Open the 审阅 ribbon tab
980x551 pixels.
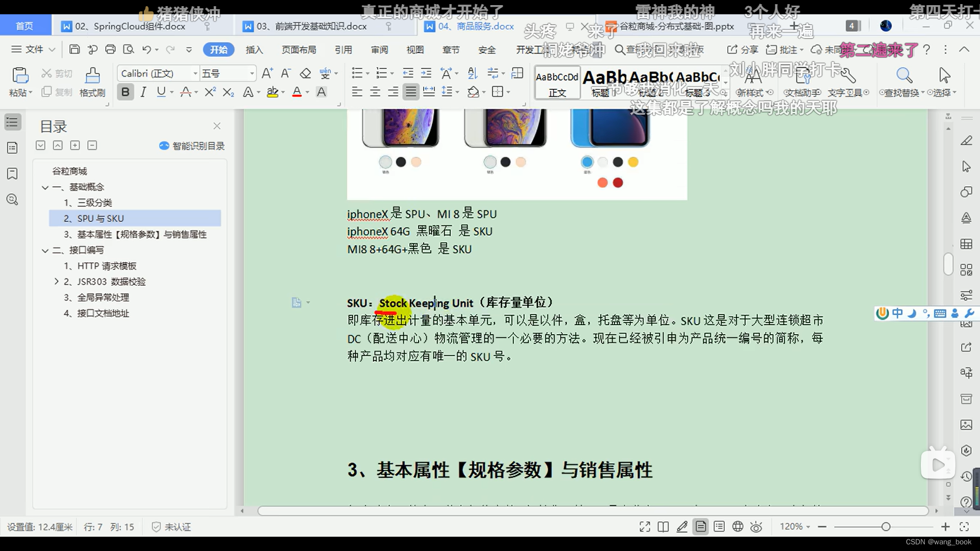pos(379,49)
